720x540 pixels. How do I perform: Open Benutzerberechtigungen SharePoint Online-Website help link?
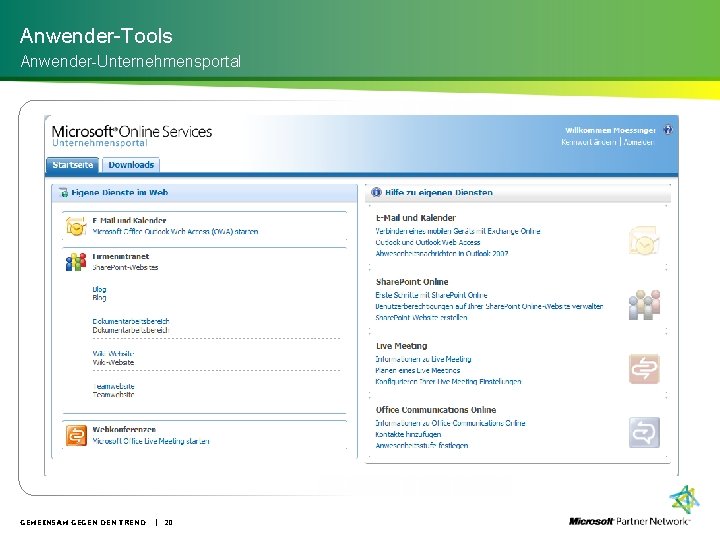[x=489, y=306]
